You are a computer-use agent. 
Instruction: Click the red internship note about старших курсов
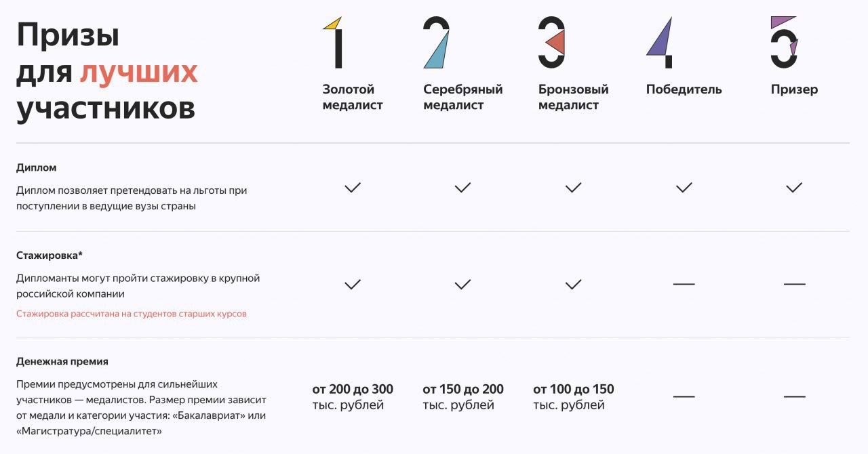pos(132,314)
